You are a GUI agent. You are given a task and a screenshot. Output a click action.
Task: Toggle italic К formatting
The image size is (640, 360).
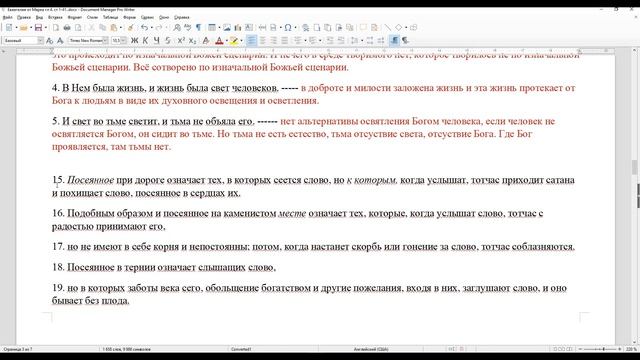(x=145, y=40)
